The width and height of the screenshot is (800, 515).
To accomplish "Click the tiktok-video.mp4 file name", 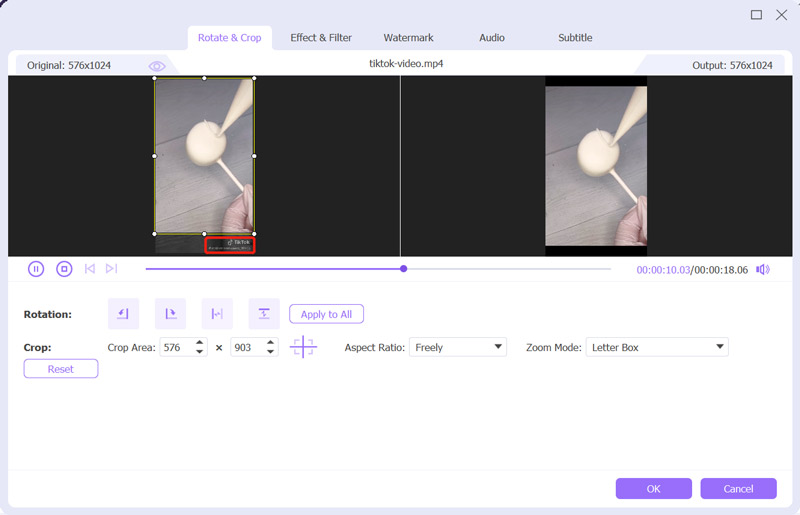I will point(406,64).
